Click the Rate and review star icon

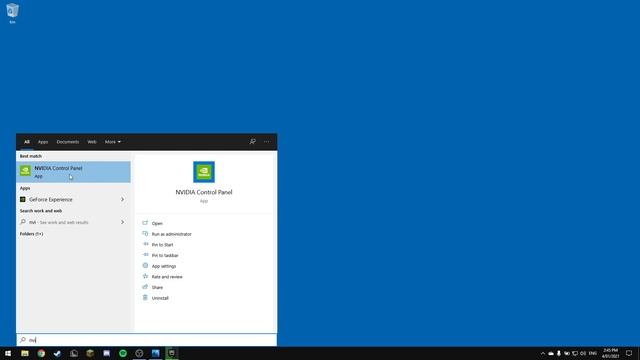(x=145, y=276)
